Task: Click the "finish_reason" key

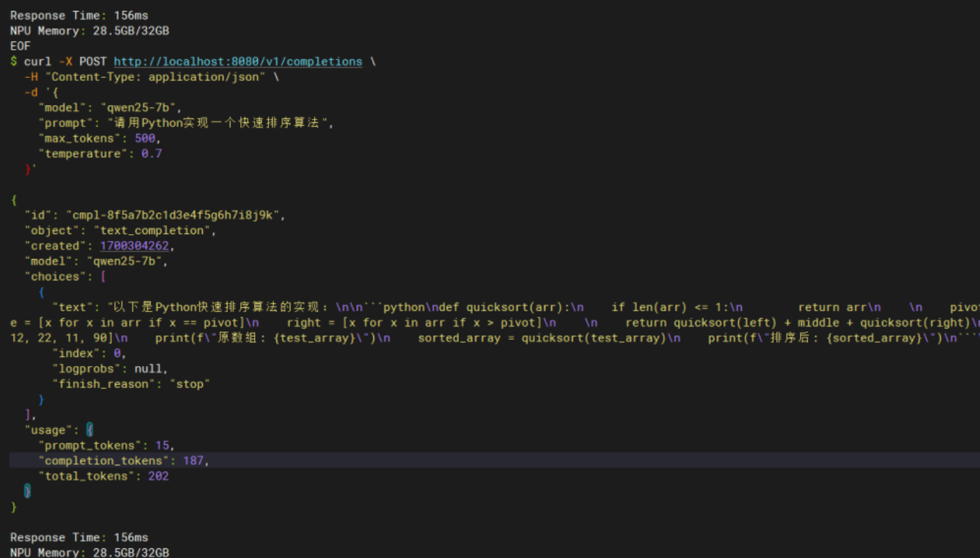Action: (x=104, y=384)
